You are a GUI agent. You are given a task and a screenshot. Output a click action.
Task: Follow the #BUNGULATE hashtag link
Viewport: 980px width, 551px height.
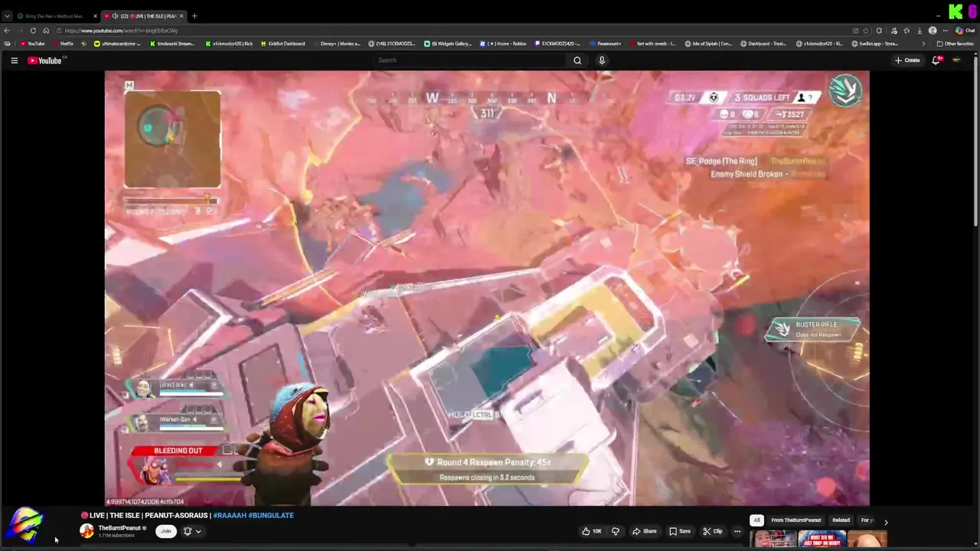tap(271, 516)
